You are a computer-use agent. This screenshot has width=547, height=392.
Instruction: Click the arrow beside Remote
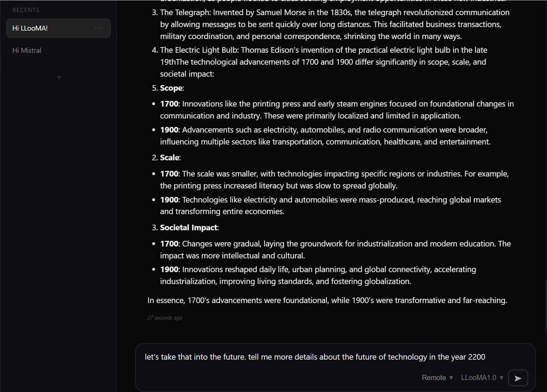[451, 378]
